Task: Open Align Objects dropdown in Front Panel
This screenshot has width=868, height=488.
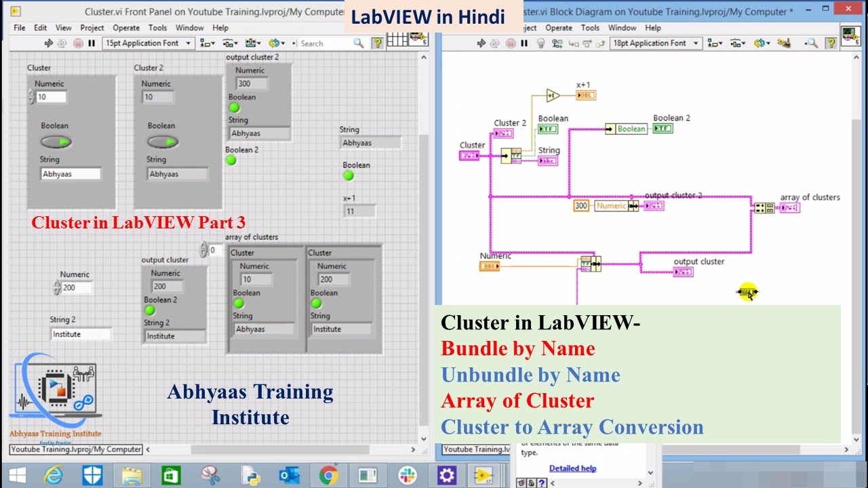Action: click(208, 43)
